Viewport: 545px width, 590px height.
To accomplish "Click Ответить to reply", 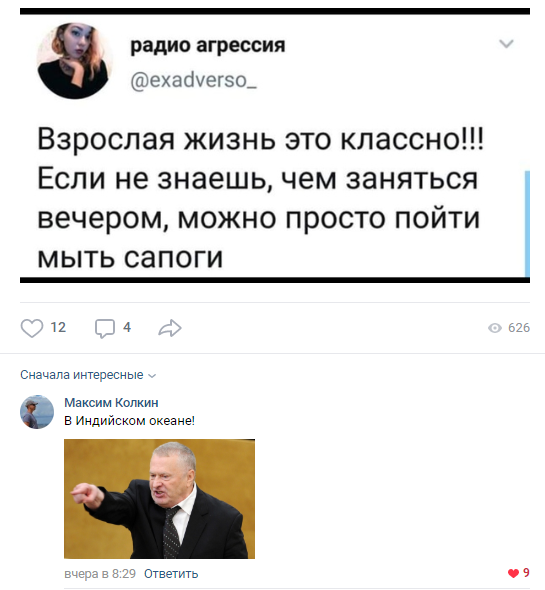I will pyautogui.click(x=171, y=573).
